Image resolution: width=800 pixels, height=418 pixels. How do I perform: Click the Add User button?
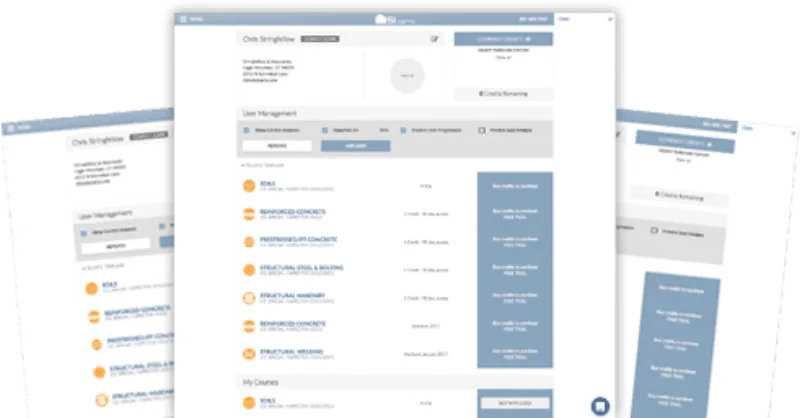pyautogui.click(x=356, y=146)
